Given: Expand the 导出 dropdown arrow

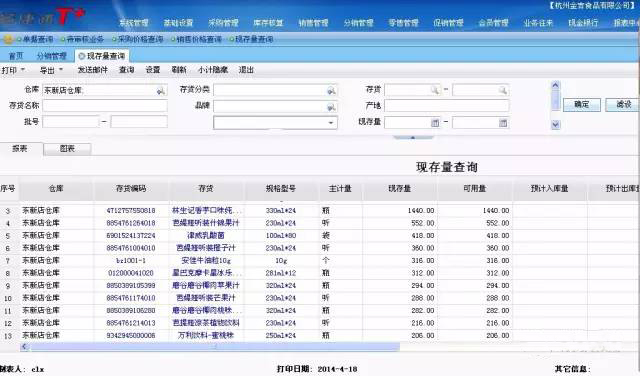Looking at the screenshot, I should coord(61,69).
